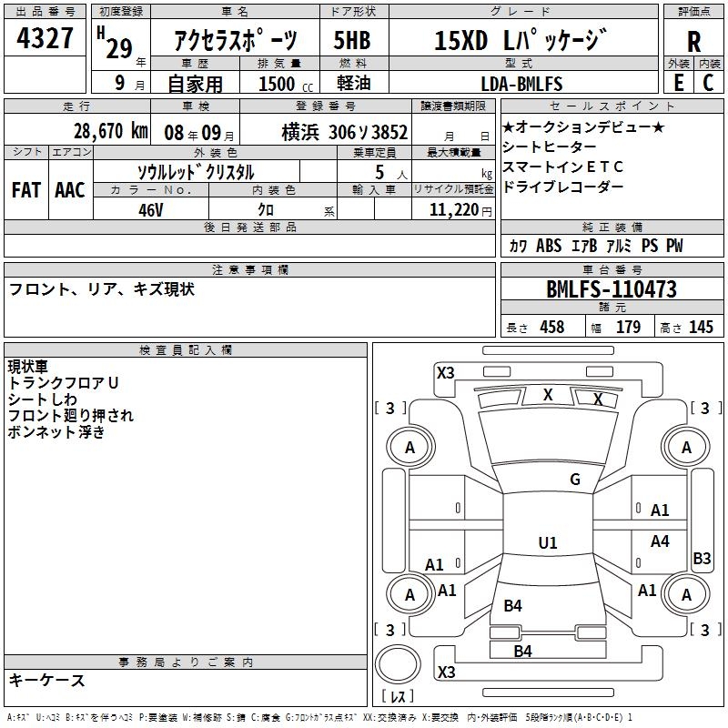Click the recycle deposit 11,220円

[460, 210]
